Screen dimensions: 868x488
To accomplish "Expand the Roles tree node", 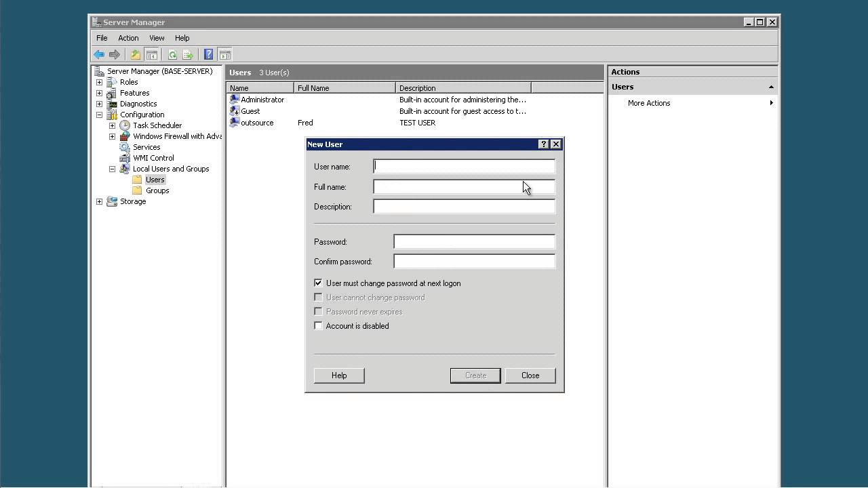I will (99, 82).
